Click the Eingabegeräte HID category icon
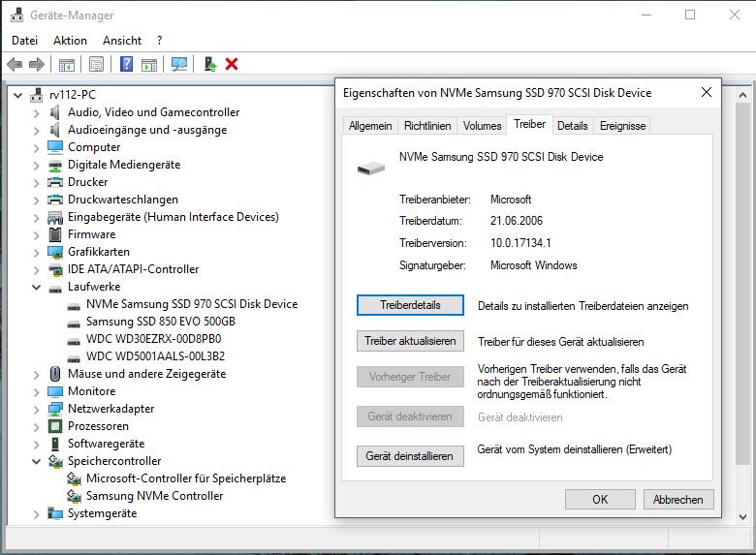756x555 pixels. 55,217
